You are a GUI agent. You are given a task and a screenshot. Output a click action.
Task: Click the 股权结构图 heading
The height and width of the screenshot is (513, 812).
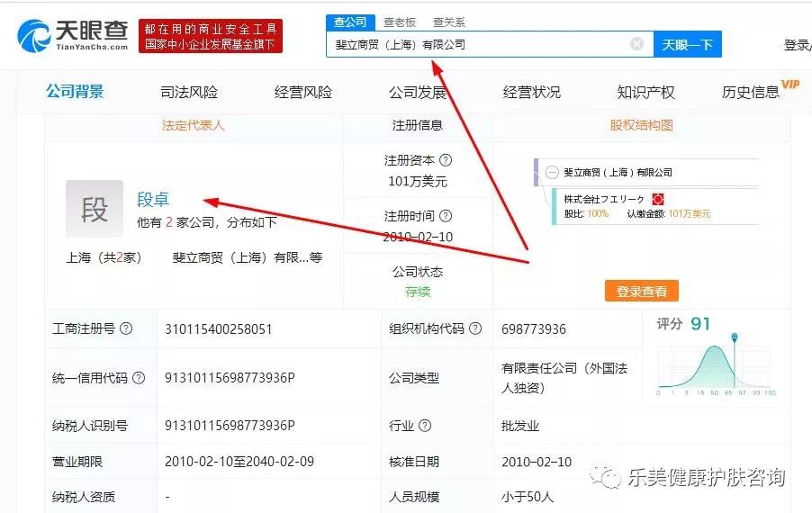click(641, 125)
